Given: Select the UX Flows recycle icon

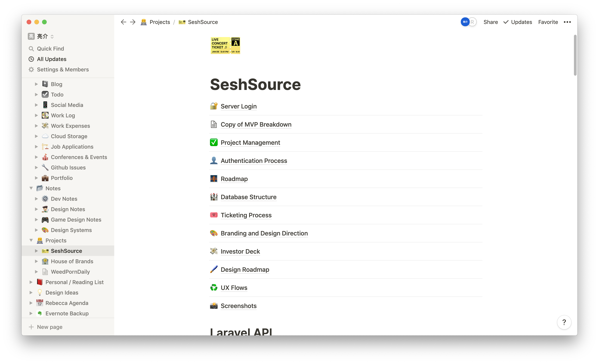Looking at the screenshot, I should point(213,287).
